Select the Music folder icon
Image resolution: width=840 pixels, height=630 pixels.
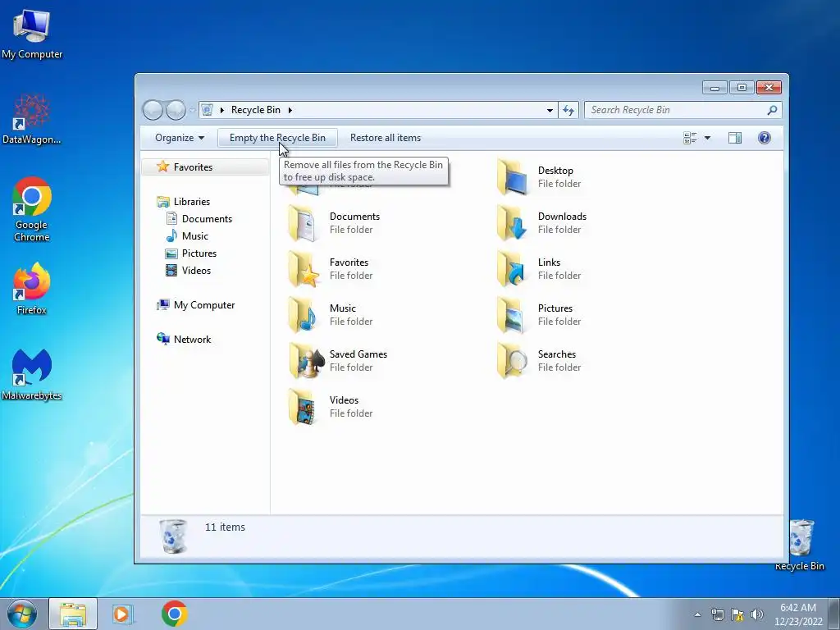(x=304, y=315)
